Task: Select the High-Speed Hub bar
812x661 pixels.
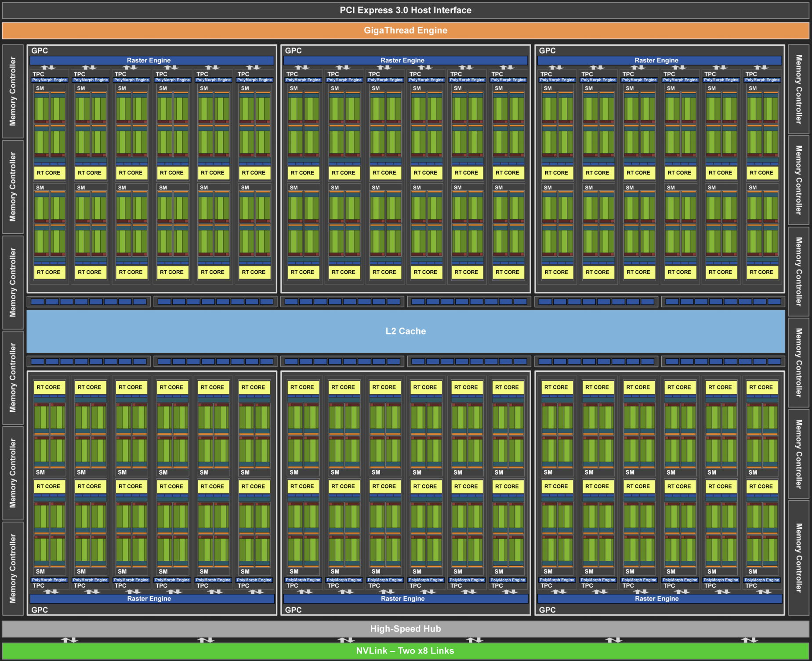Action: [406, 628]
